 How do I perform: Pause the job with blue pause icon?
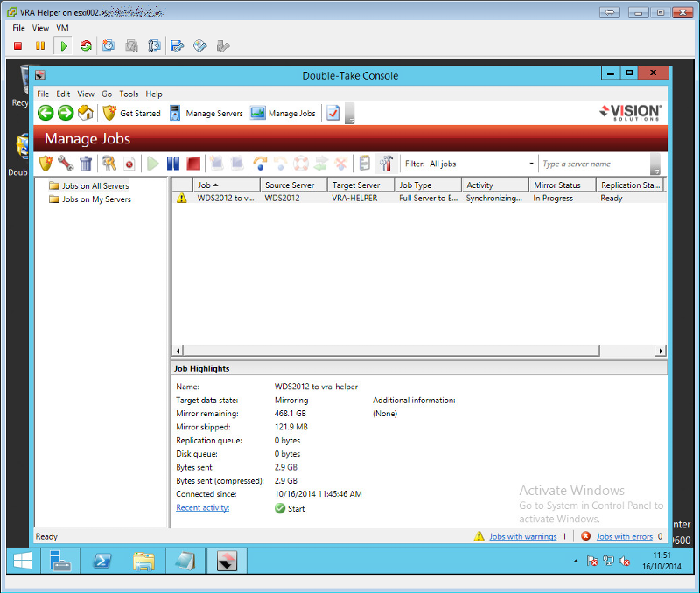click(173, 164)
